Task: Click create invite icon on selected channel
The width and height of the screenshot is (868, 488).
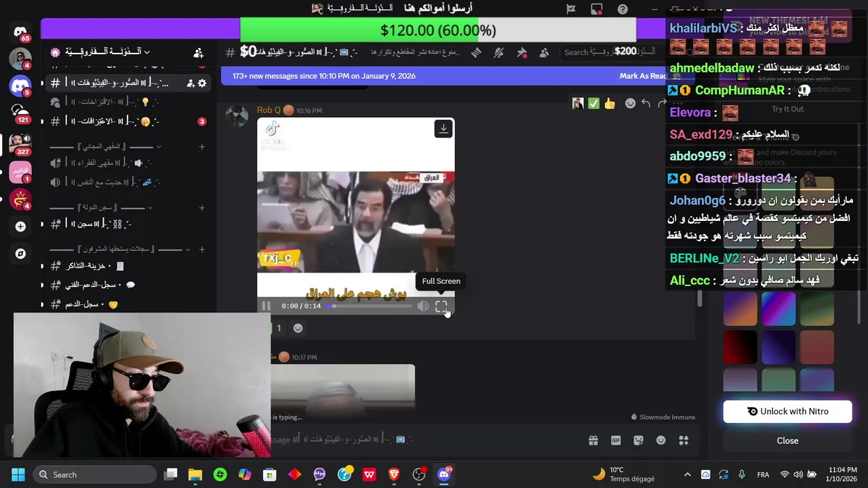Action: coord(191,83)
